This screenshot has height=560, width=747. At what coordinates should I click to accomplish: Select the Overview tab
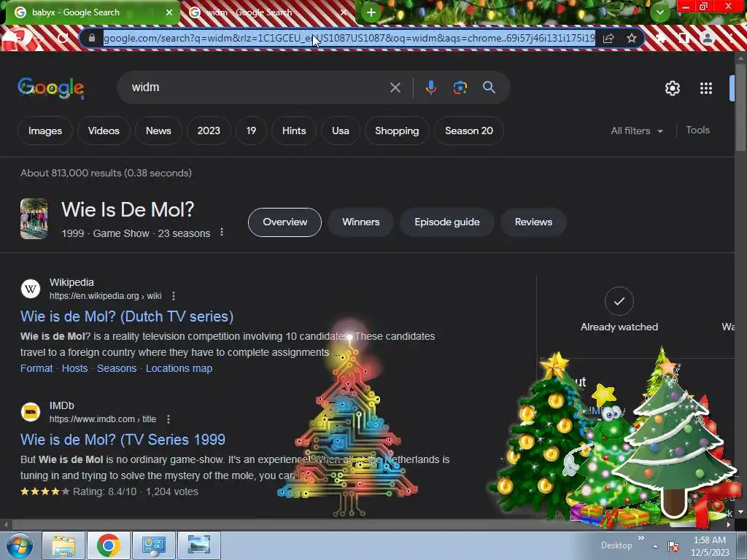pos(285,222)
